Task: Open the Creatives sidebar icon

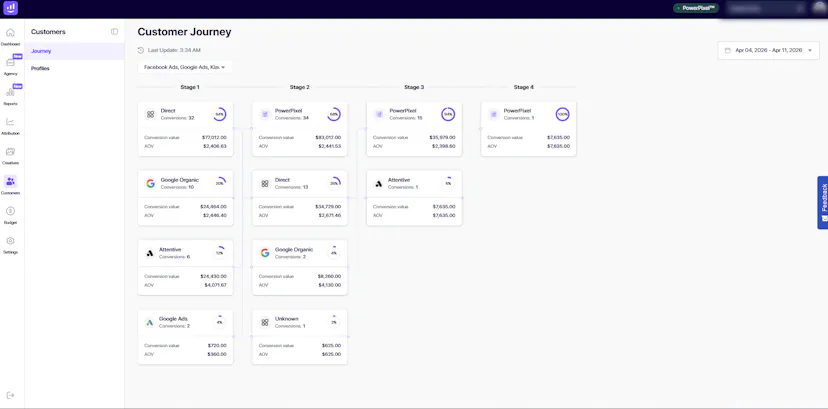Action: tap(10, 151)
